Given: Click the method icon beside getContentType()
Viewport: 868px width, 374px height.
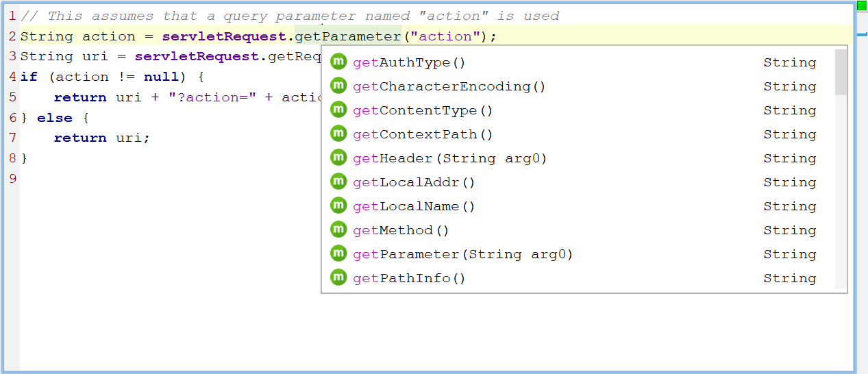Looking at the screenshot, I should [x=338, y=110].
